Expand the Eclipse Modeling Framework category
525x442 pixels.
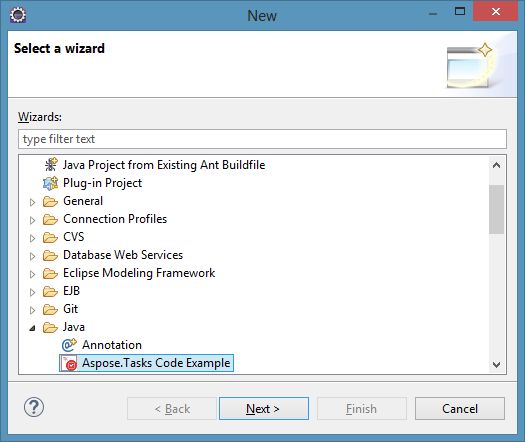point(32,275)
